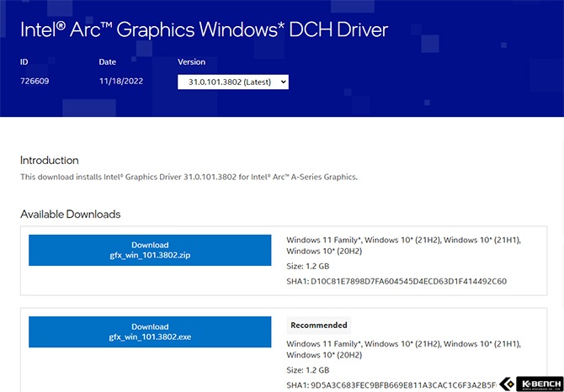Click the Version label

coord(191,61)
